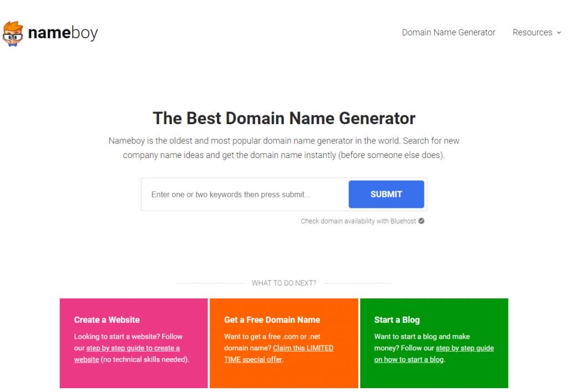Click the Create a Website card title

coord(107,319)
